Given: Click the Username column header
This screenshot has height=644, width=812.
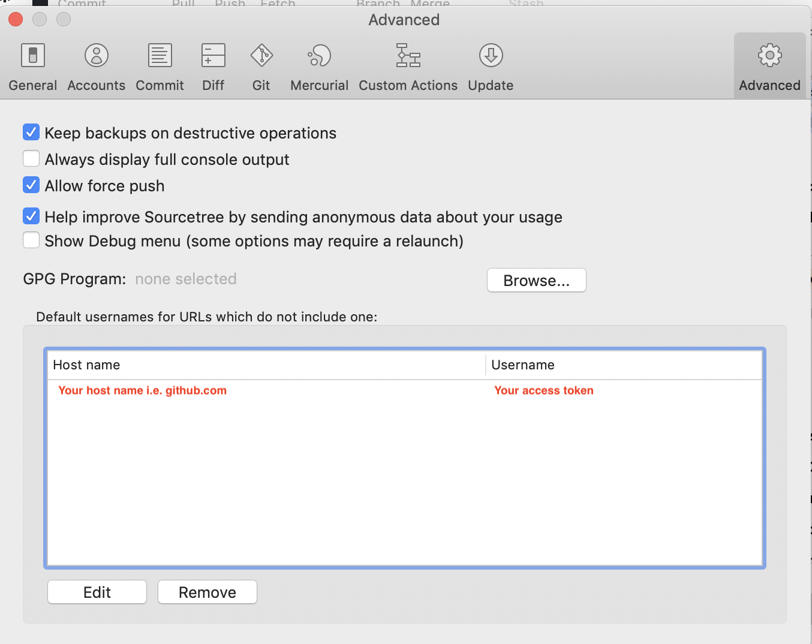Looking at the screenshot, I should [522, 365].
